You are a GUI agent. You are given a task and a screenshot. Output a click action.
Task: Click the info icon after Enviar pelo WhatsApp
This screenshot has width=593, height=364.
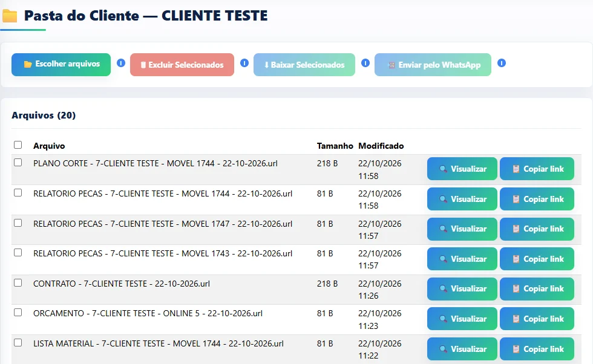[x=502, y=63]
